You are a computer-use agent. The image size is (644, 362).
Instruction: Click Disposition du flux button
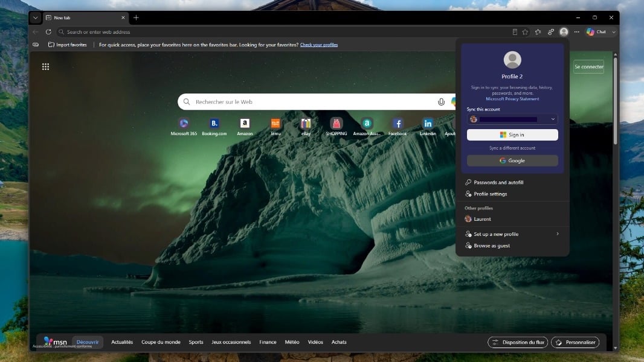click(x=518, y=342)
